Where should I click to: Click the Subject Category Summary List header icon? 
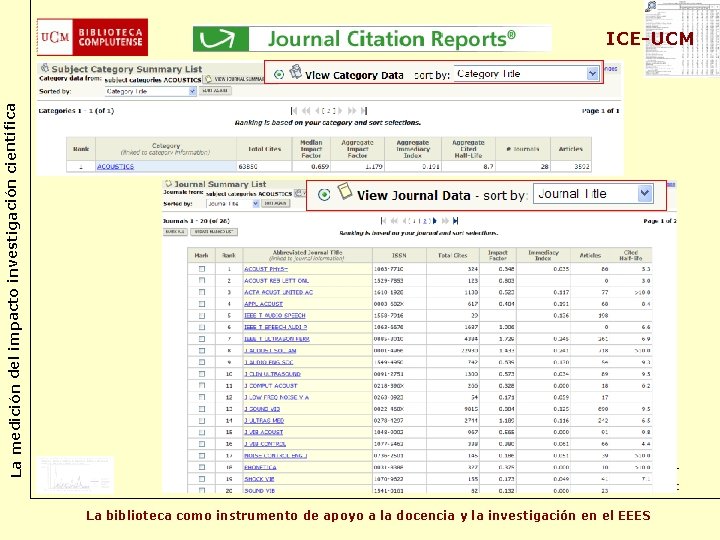tap(45, 68)
